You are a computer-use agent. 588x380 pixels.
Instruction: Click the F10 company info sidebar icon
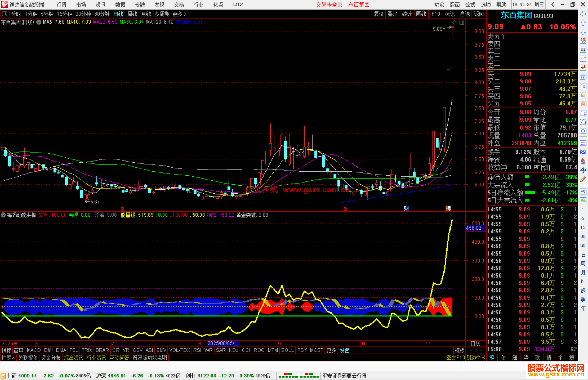[x=583, y=86]
